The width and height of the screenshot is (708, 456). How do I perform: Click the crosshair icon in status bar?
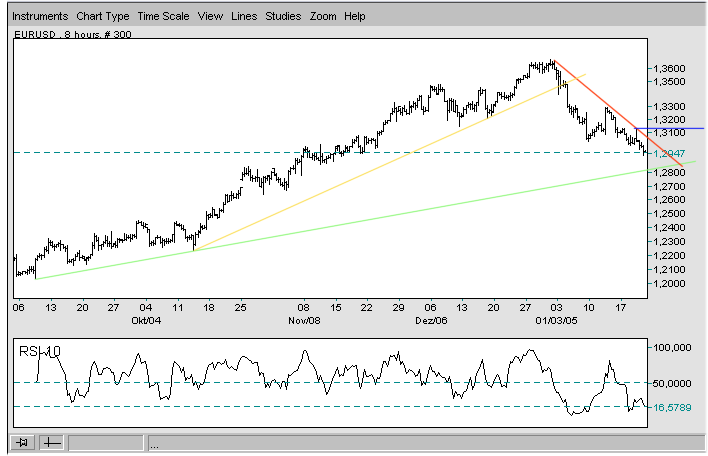[51, 442]
